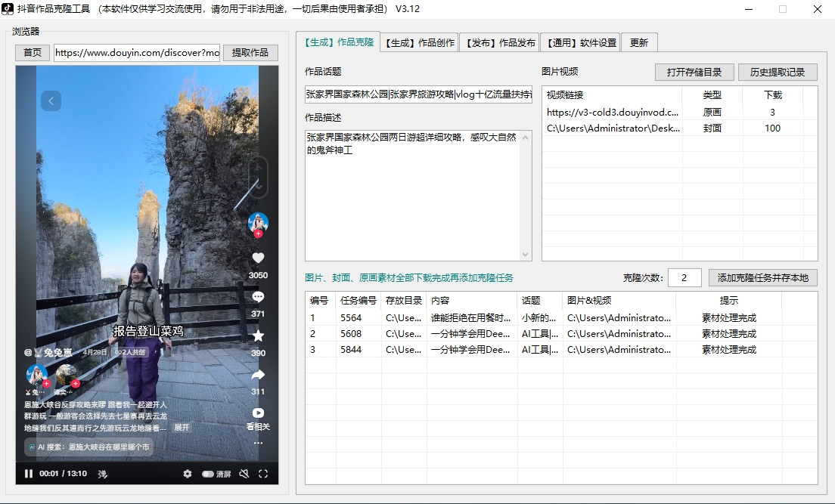The image size is (835, 504).
Task: Toggle the 清屏 clear-screen switch
Action: coord(210,473)
